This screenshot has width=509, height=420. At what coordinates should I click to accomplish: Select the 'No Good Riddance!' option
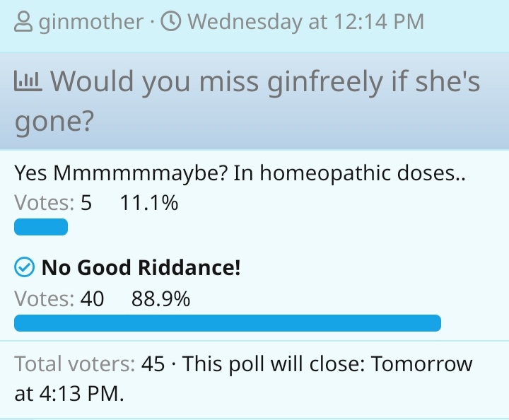pyautogui.click(x=141, y=268)
